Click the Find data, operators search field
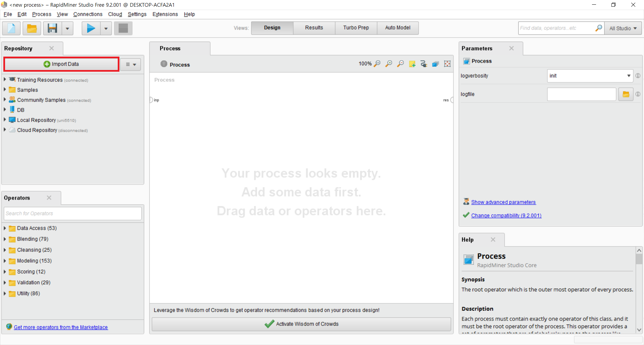644x345 pixels. 557,28
